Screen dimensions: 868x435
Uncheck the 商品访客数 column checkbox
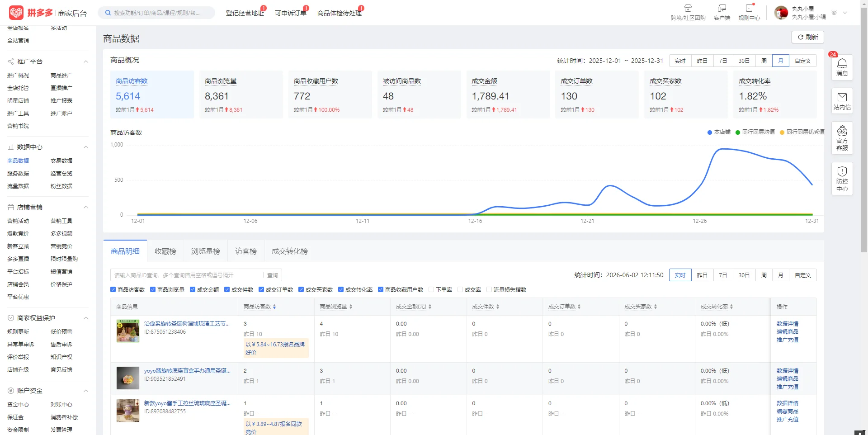coord(113,289)
